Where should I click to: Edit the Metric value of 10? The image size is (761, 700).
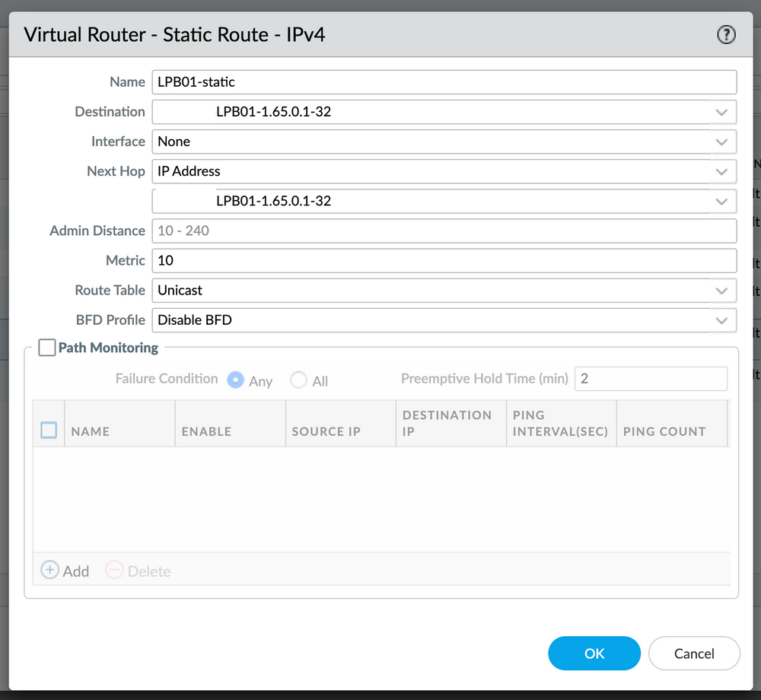[x=444, y=260]
